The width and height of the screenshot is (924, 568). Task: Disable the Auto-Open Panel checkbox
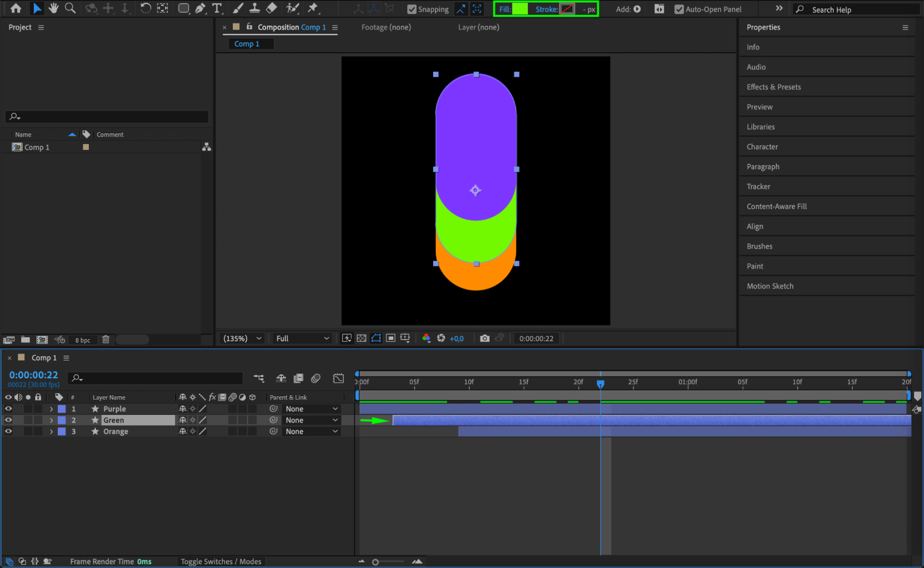[679, 9]
